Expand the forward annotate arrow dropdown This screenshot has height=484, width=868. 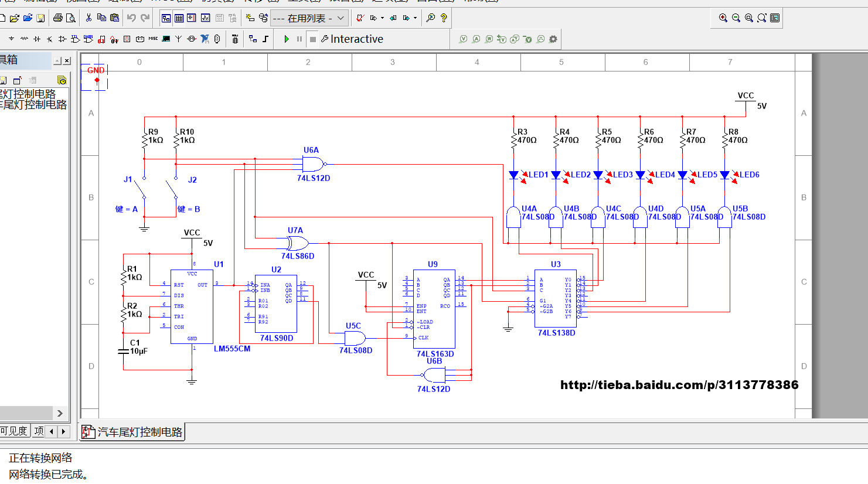(415, 18)
